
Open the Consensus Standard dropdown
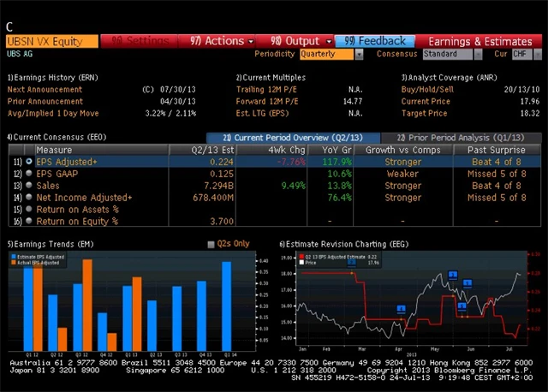pyautogui.click(x=452, y=54)
